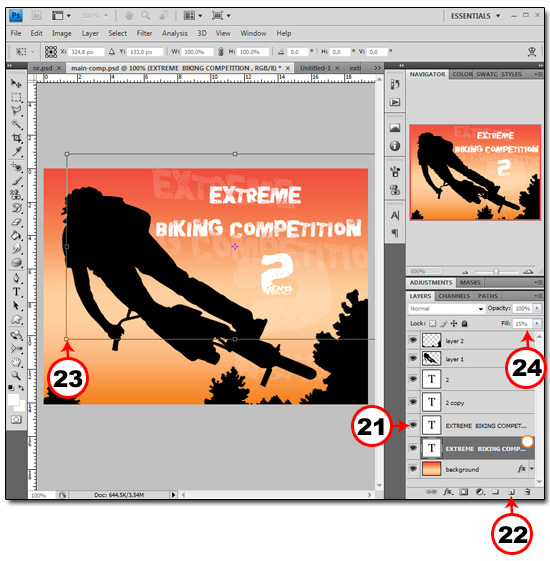This screenshot has height=561, width=550.
Task: Open the Arrange Documents dropdown
Action: pos(193,15)
